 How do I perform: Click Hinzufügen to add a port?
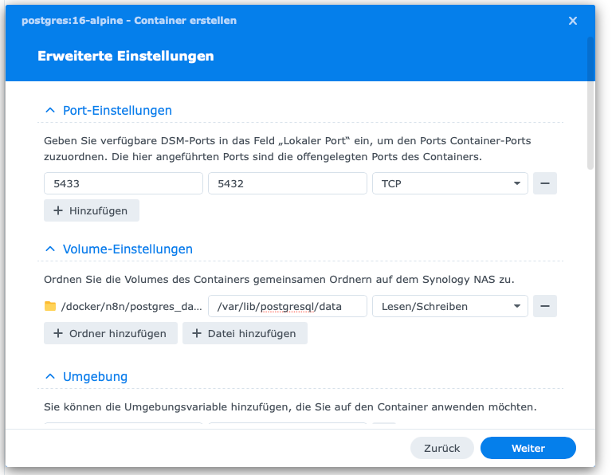[91, 210]
